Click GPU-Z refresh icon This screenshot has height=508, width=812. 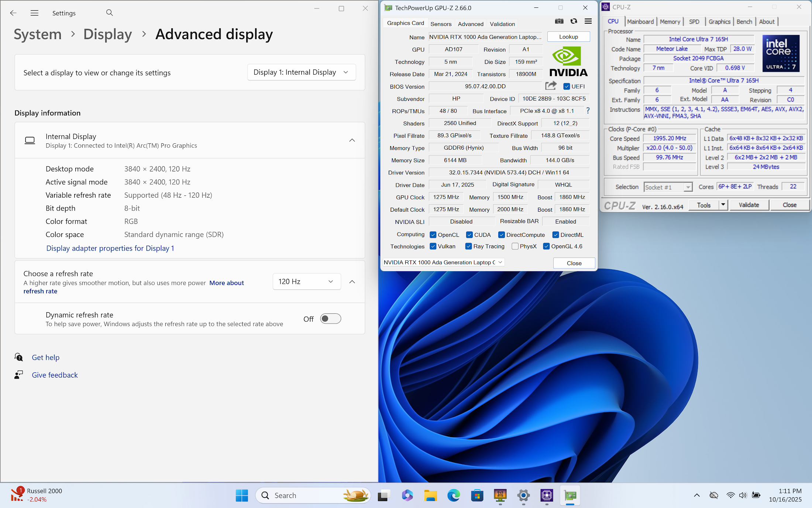[574, 21]
